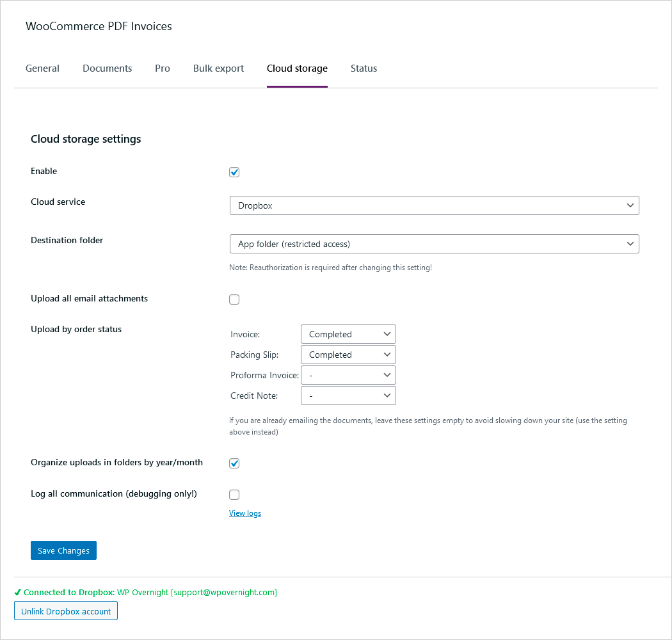Image resolution: width=672 pixels, height=640 pixels.
Task: Open the Cloud service Dropbox dropdown
Action: [434, 205]
